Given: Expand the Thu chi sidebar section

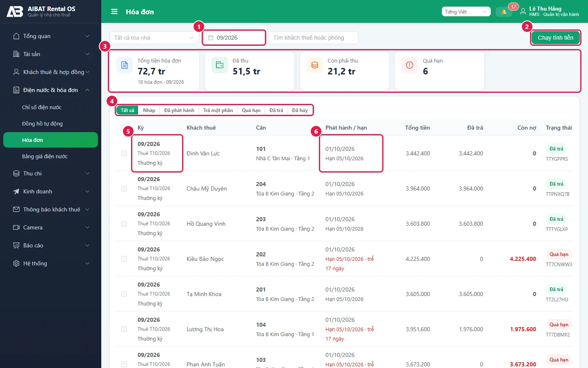Looking at the screenshot, I should 51,173.
